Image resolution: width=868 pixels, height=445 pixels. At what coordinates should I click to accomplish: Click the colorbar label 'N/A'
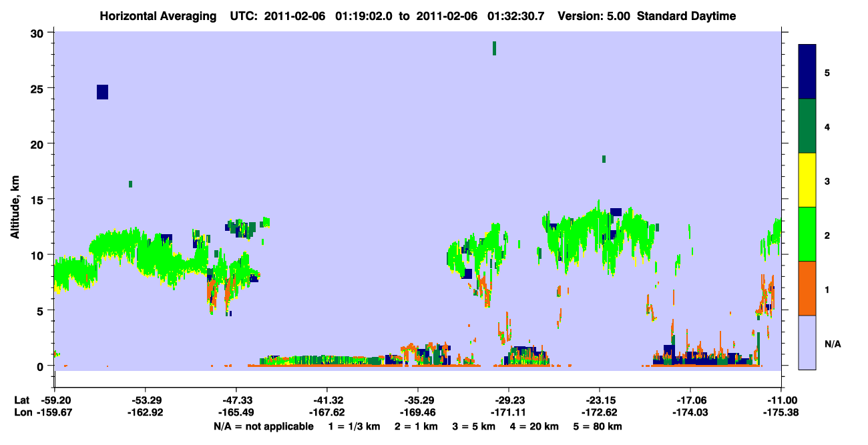(832, 344)
